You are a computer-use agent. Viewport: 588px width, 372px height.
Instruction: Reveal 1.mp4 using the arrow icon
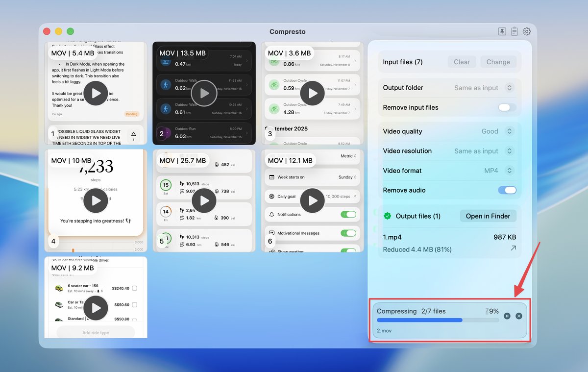513,248
